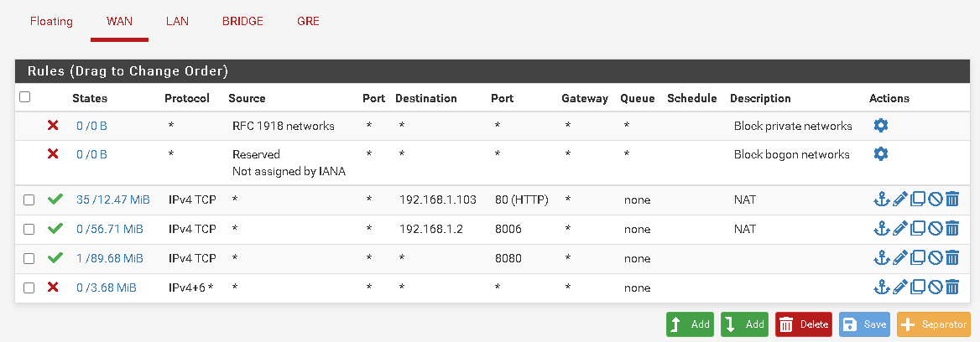Open the 35 /12.47 MiB states link

click(113, 199)
